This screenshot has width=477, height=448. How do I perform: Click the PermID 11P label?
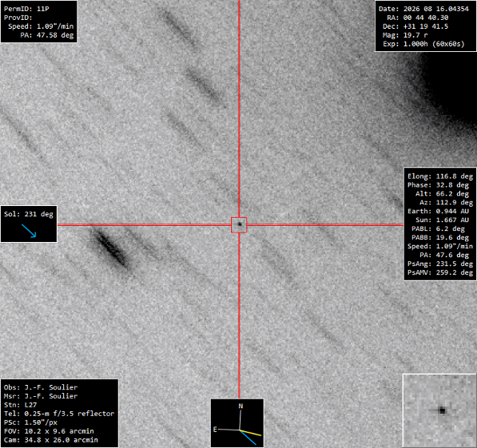point(26,9)
